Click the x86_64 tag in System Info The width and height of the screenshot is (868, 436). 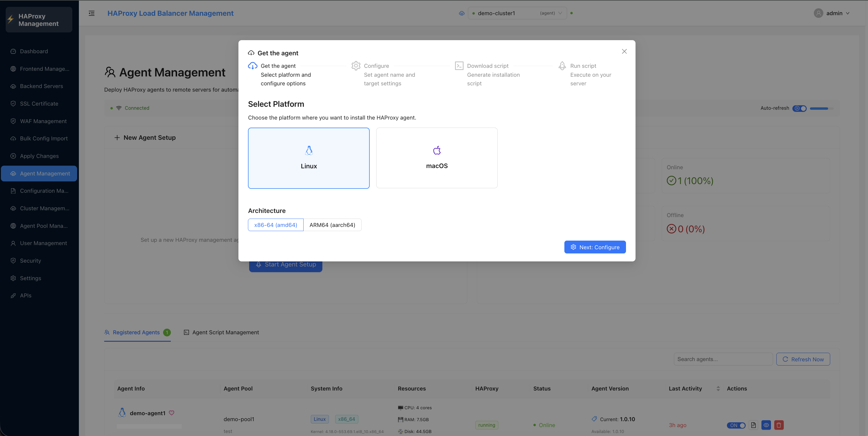click(346, 419)
